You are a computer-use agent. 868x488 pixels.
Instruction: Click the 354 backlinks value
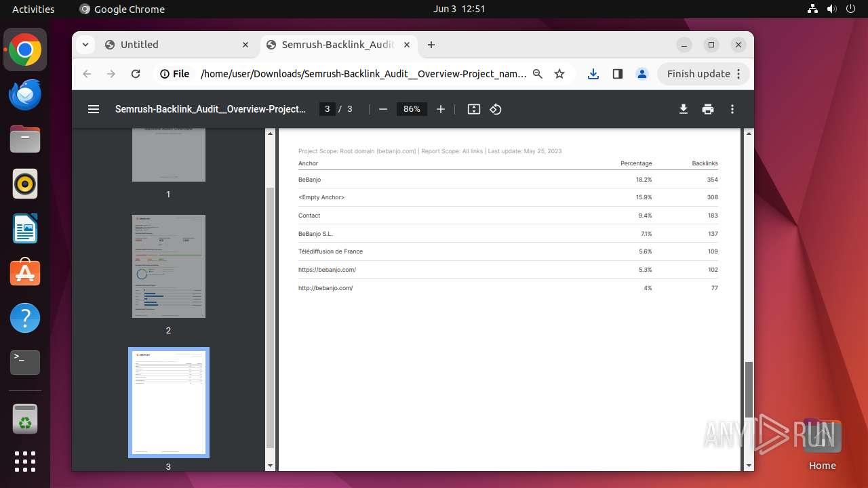(712, 180)
